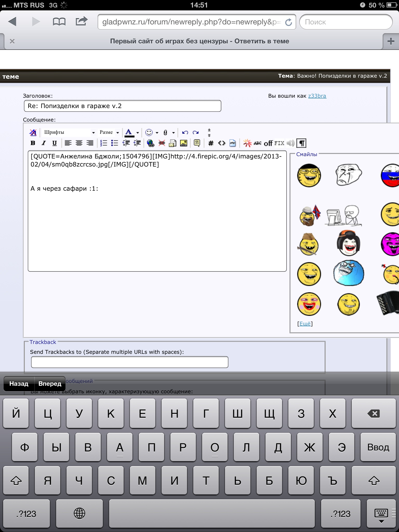Open the z33bra profile link
399x532 pixels.
(x=317, y=96)
